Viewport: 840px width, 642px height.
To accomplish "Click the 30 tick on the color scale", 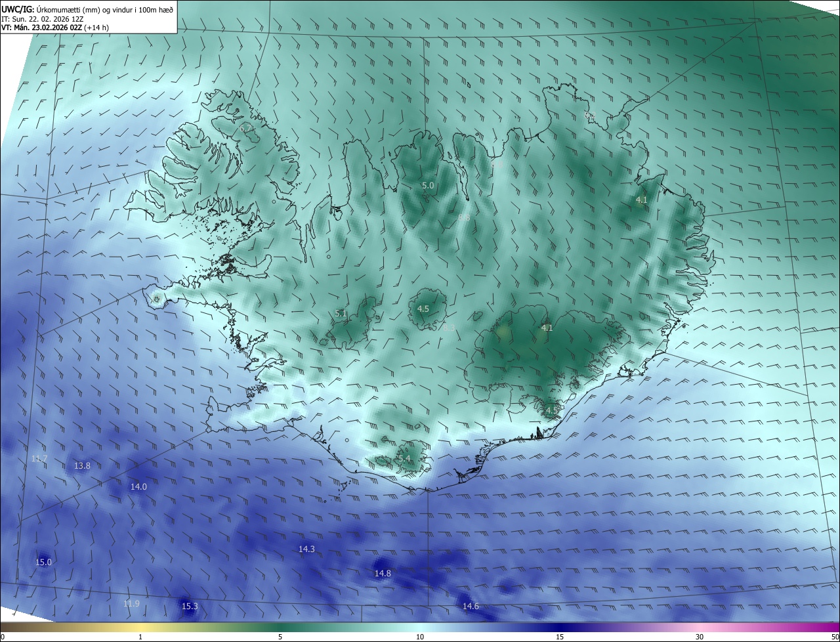I will click(x=700, y=637).
